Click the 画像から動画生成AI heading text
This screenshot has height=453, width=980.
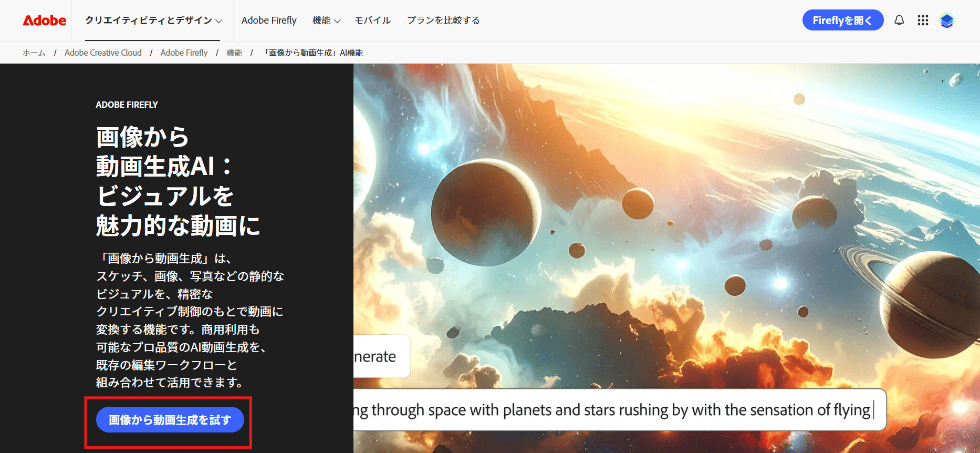click(x=178, y=180)
